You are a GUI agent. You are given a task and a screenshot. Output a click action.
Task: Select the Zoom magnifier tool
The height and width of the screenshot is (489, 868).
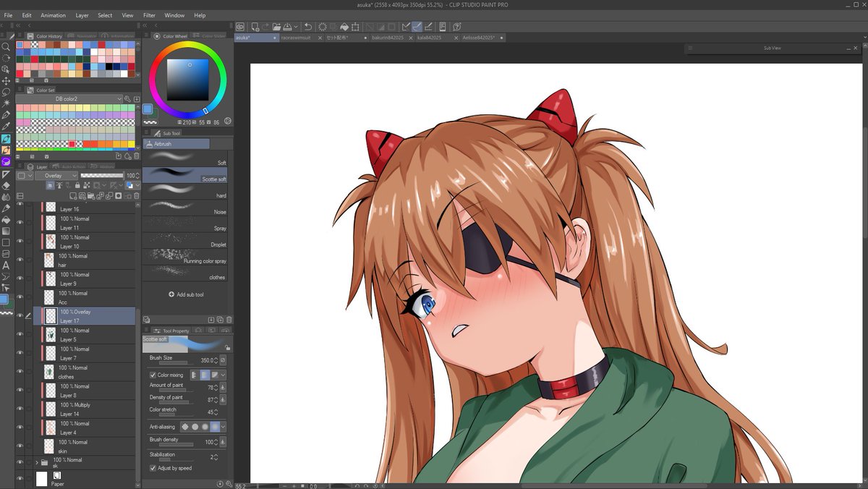coord(6,46)
